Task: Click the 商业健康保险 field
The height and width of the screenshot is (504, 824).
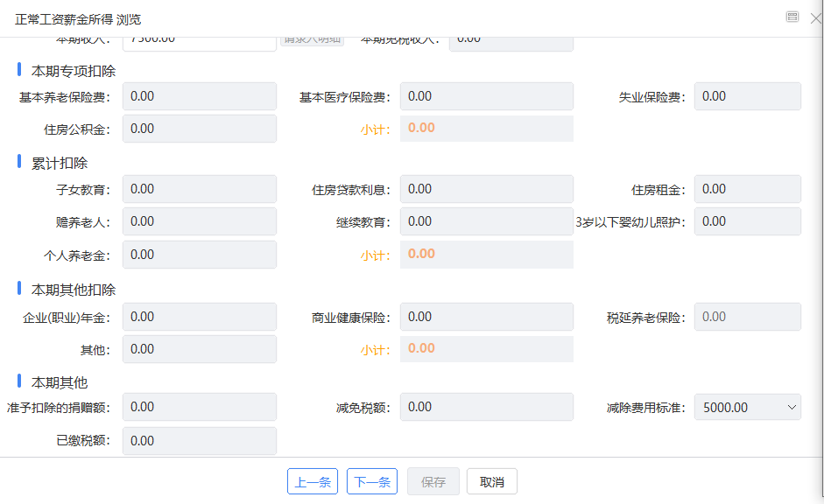Action: point(486,317)
